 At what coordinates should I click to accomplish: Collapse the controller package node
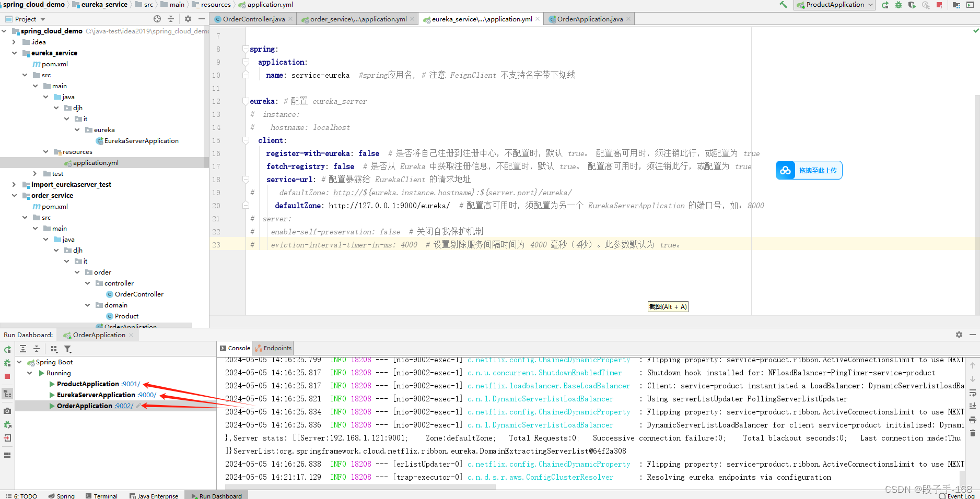pos(87,283)
